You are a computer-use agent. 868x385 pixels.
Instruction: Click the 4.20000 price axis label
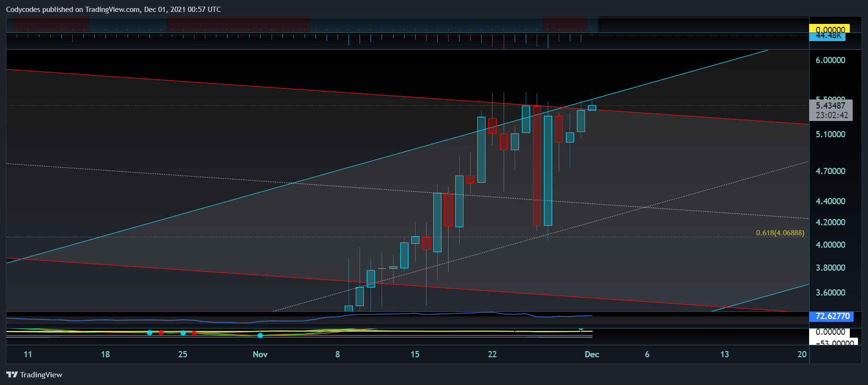pyautogui.click(x=830, y=222)
